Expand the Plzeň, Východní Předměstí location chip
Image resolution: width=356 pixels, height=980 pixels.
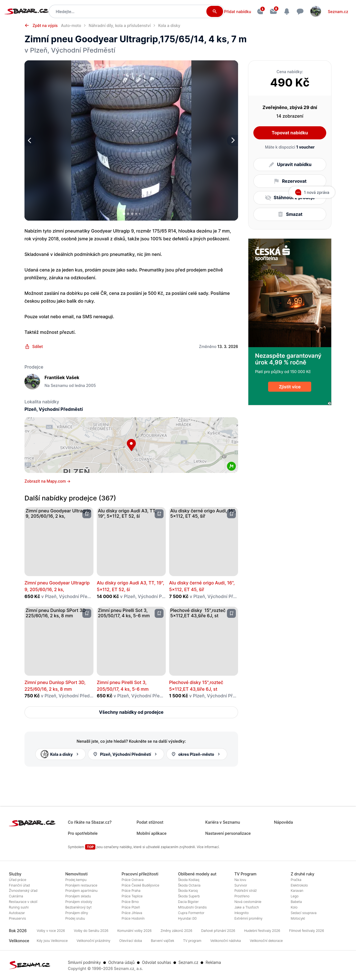click(126, 754)
